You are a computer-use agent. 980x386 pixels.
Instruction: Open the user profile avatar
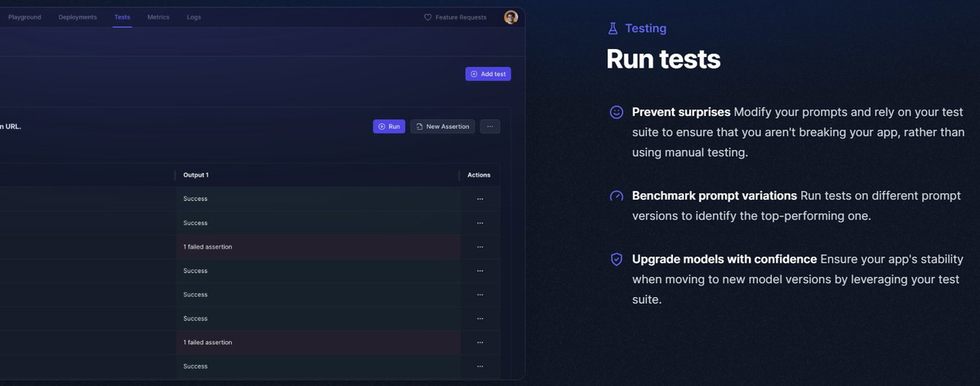coord(511,17)
